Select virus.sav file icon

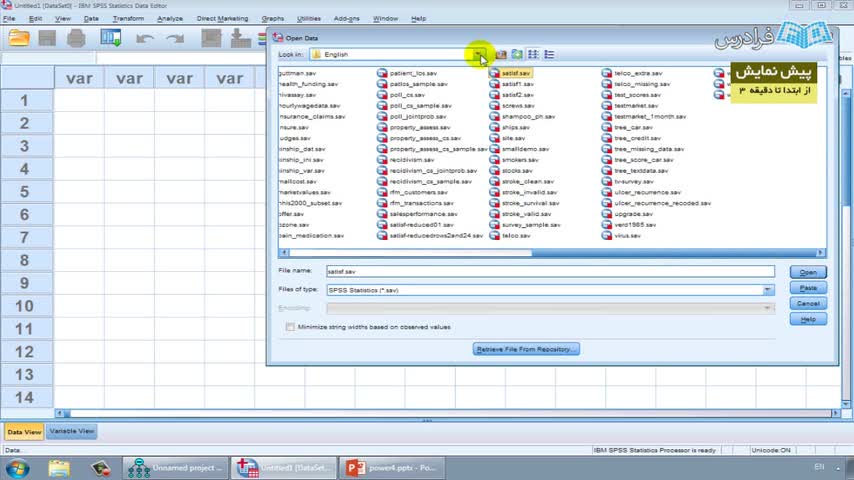click(x=606, y=236)
